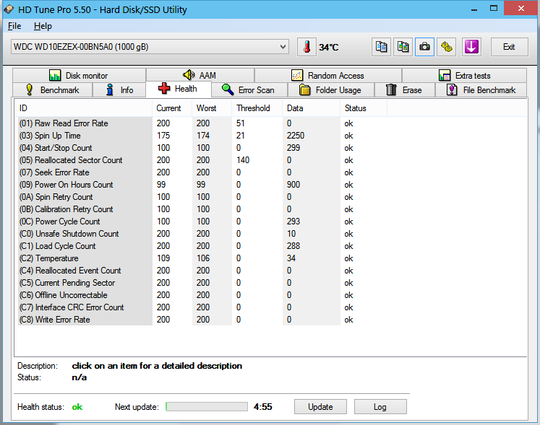Viewport: 540px width, 425px height.
Task: Select the (0A) Spin Retry Count row
Action: 202,197
